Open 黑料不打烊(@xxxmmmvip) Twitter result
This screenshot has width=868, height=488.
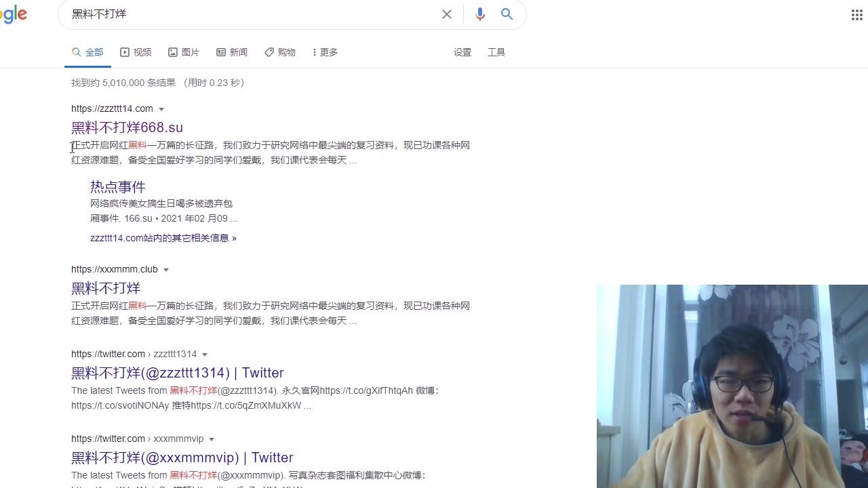(182, 457)
